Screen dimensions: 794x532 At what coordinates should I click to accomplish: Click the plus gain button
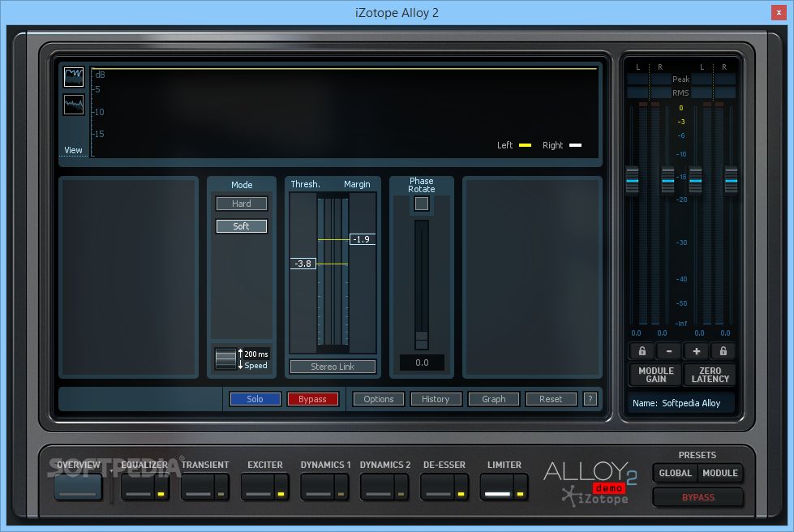(x=696, y=351)
